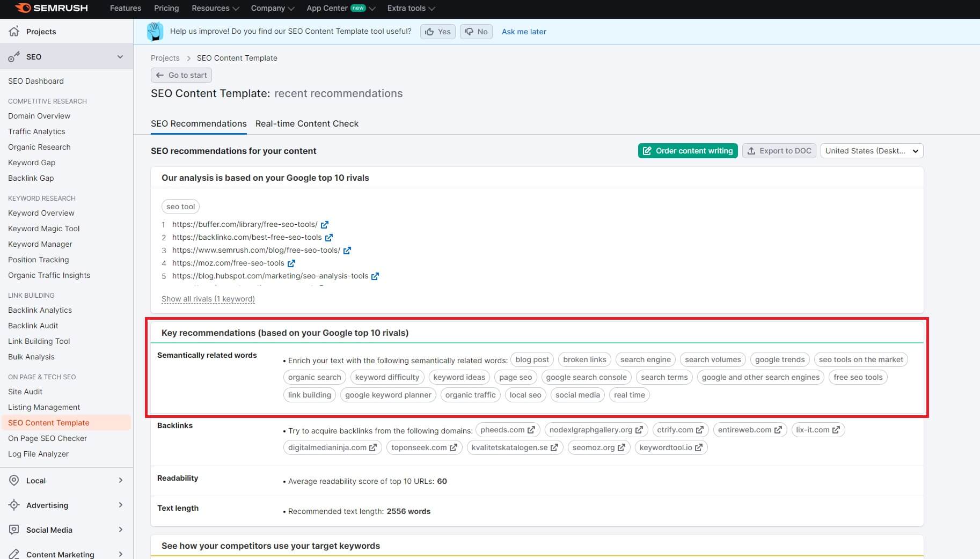Click external link icon on kvalitetskatalogen.se
980x559 pixels.
(x=554, y=447)
